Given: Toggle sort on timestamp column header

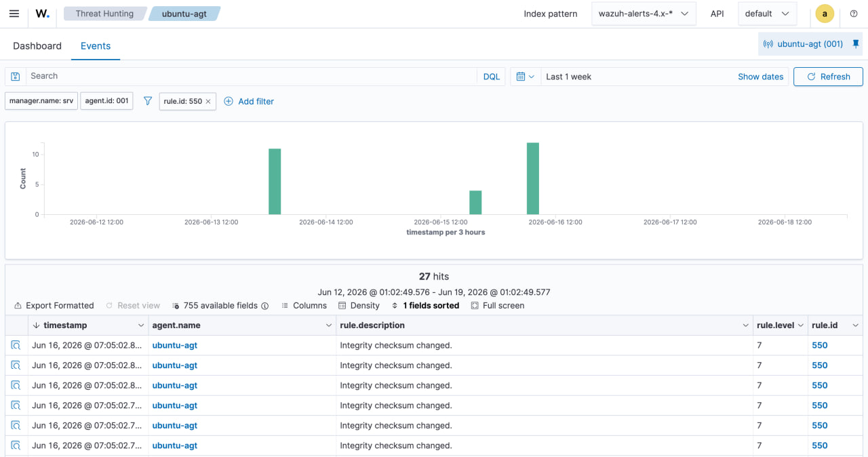Looking at the screenshot, I should pyautogui.click(x=65, y=325).
